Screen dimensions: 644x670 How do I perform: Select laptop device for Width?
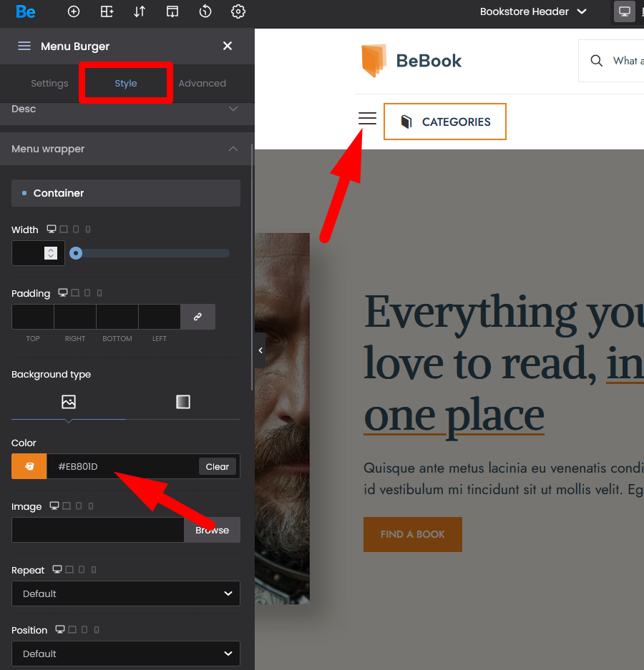pos(64,230)
